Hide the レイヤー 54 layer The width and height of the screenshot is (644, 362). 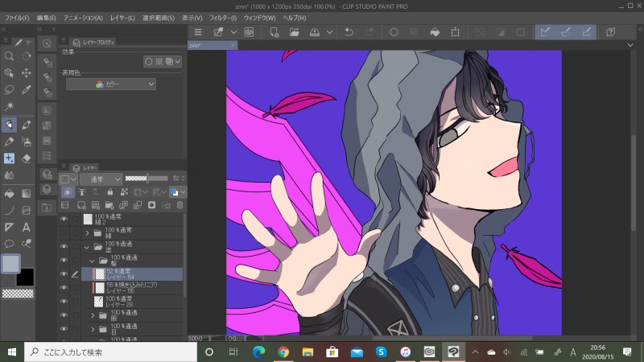point(64,274)
